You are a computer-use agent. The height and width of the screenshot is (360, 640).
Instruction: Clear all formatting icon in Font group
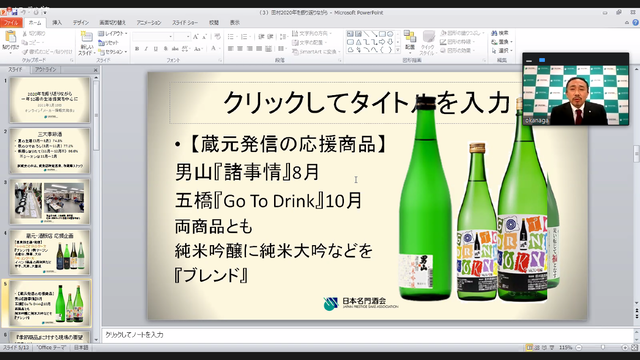point(218,37)
